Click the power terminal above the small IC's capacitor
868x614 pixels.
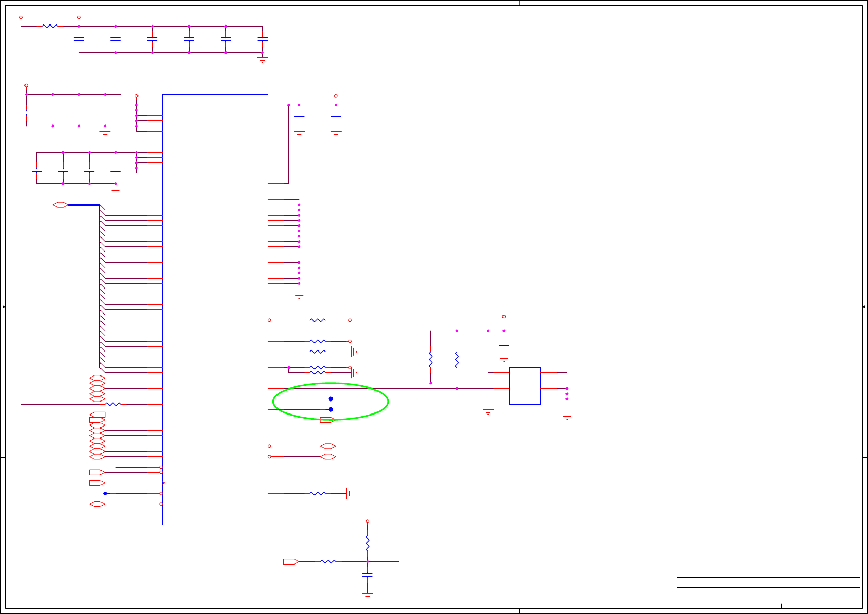504,316
